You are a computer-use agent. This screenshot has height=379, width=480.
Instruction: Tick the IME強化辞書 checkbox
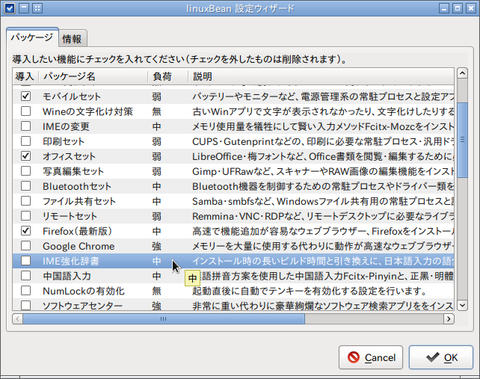pos(26,261)
